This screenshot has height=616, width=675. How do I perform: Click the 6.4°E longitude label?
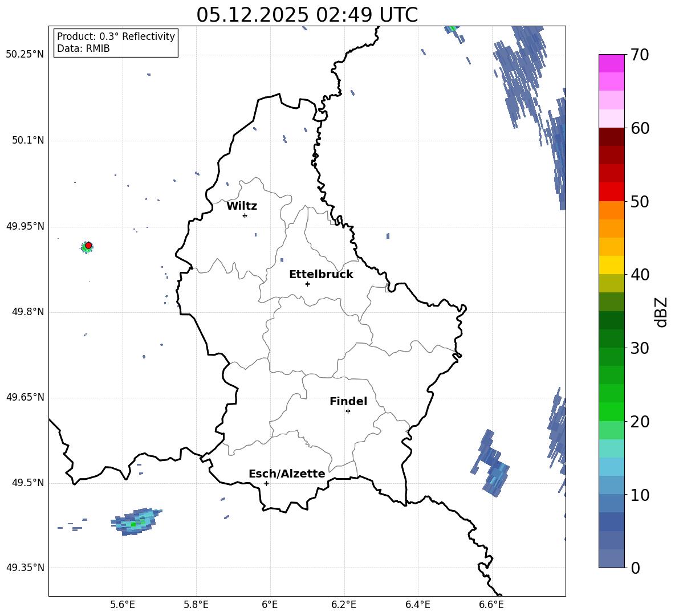click(417, 605)
